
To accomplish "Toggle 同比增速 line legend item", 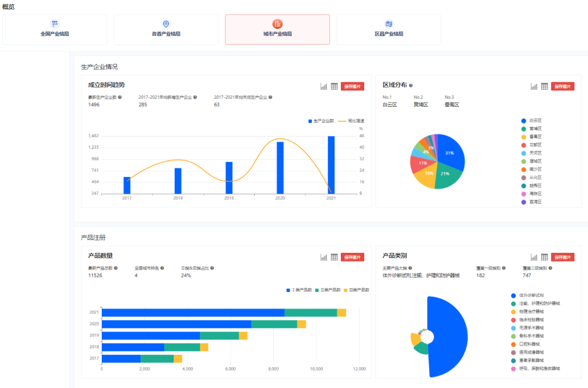I will click(352, 121).
